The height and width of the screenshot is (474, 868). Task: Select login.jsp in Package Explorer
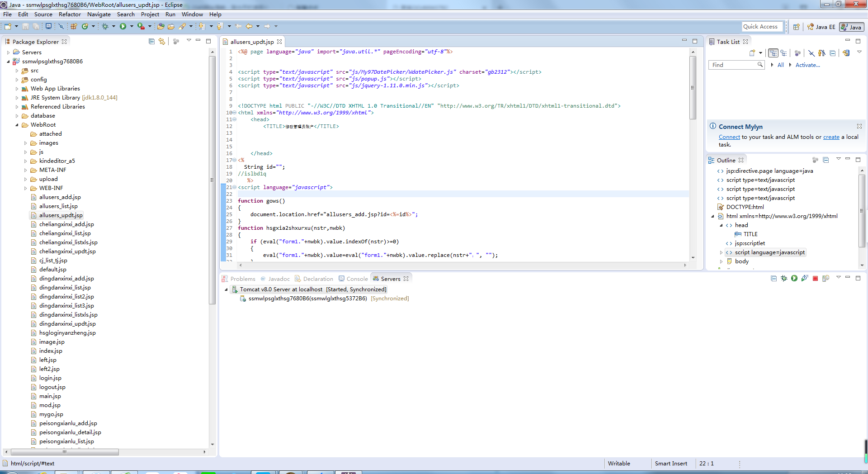click(50, 378)
